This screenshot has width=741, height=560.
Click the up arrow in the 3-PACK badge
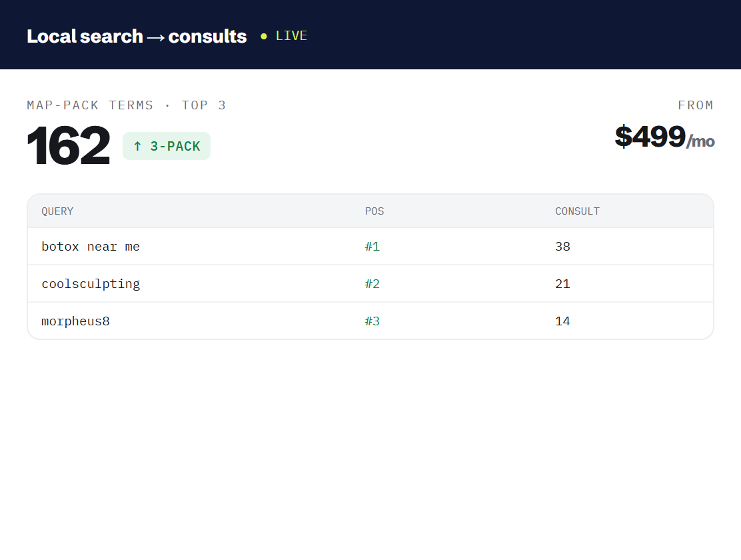137,146
